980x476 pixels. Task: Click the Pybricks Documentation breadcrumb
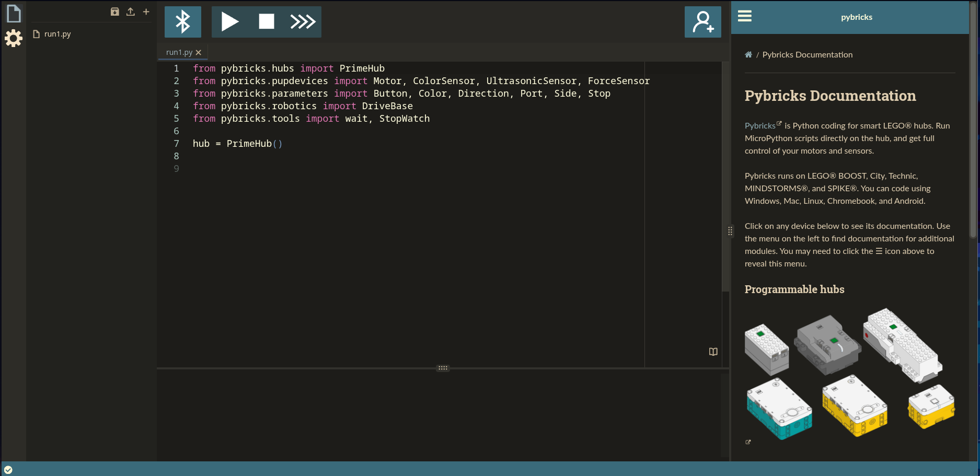pyautogui.click(x=807, y=54)
